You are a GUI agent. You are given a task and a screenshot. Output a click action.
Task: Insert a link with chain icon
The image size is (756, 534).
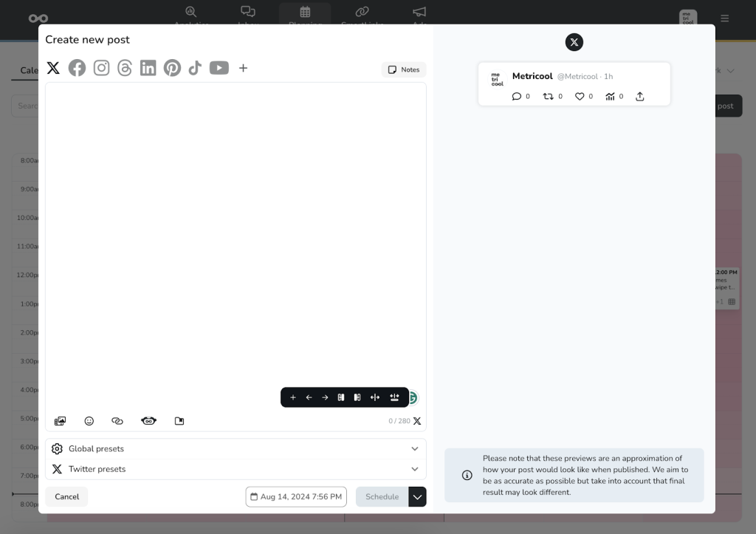coord(117,421)
